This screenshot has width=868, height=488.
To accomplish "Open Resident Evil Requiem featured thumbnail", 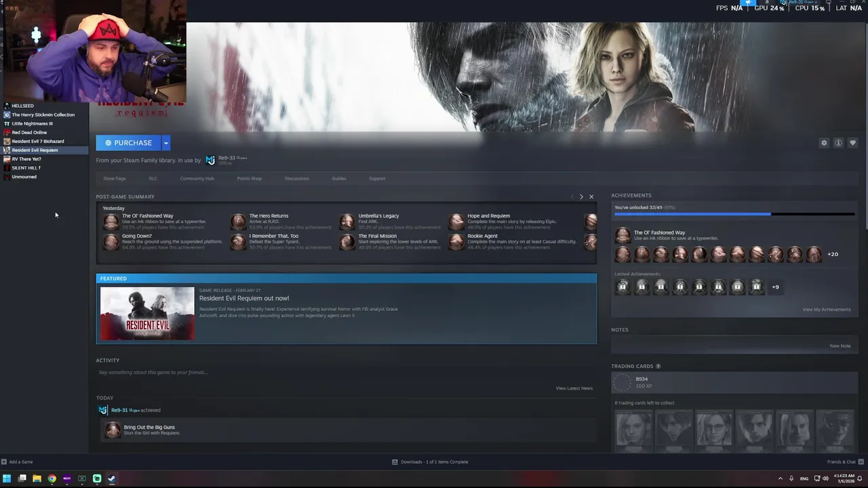I will (x=147, y=313).
